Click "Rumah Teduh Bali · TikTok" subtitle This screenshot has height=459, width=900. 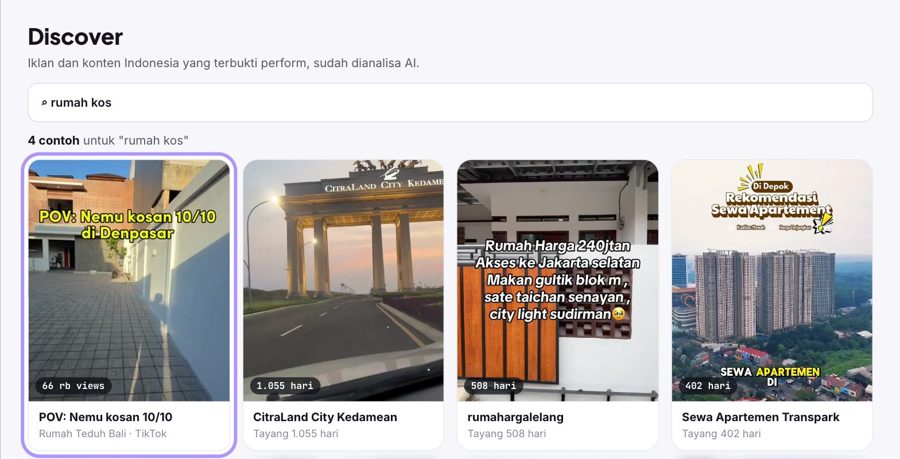(x=103, y=434)
